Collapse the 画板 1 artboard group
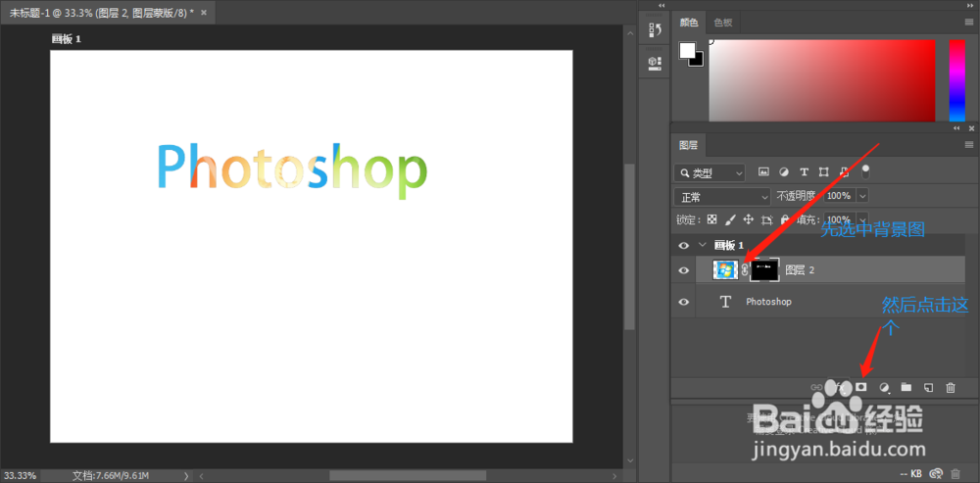 point(703,245)
